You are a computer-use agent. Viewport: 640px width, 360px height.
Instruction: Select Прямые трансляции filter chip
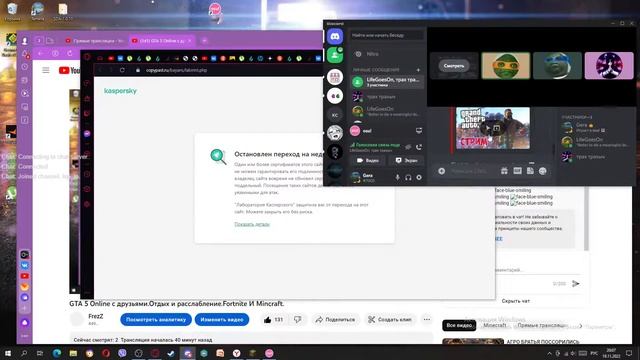click(542, 325)
